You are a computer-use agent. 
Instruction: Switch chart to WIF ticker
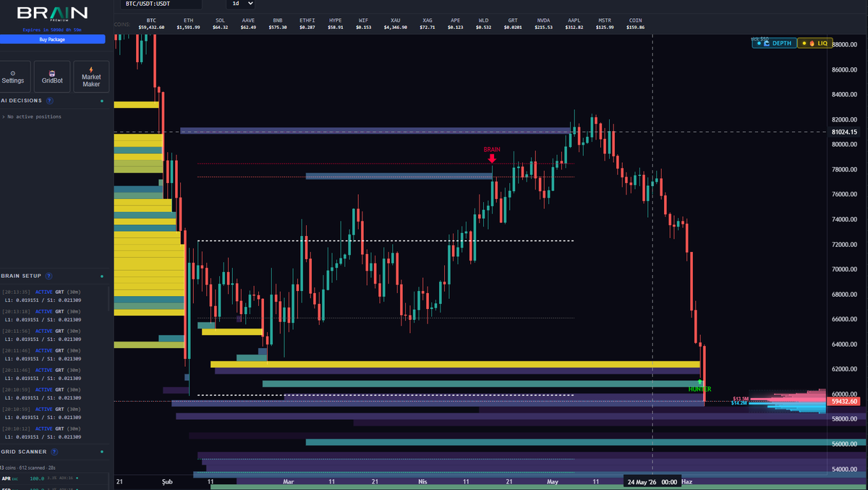(363, 24)
